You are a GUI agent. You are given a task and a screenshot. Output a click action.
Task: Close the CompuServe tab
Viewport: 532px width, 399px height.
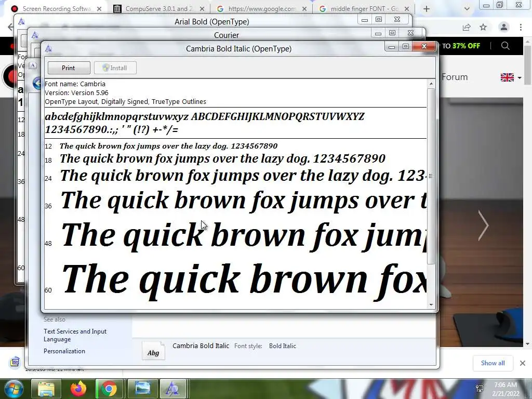202,9
